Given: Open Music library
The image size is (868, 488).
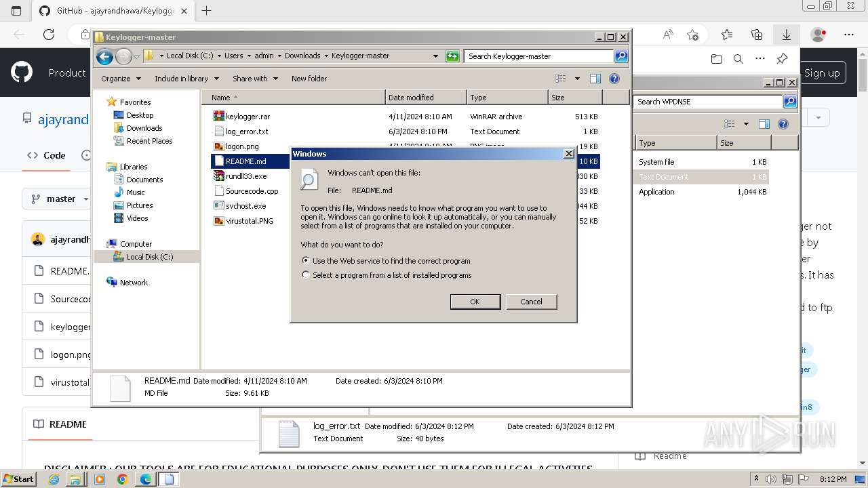Looking at the screenshot, I should click(136, 192).
